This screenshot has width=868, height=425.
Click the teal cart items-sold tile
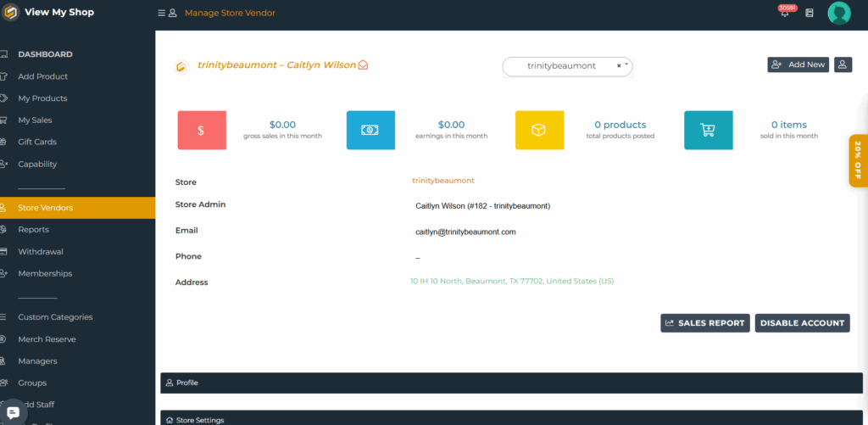coord(708,131)
